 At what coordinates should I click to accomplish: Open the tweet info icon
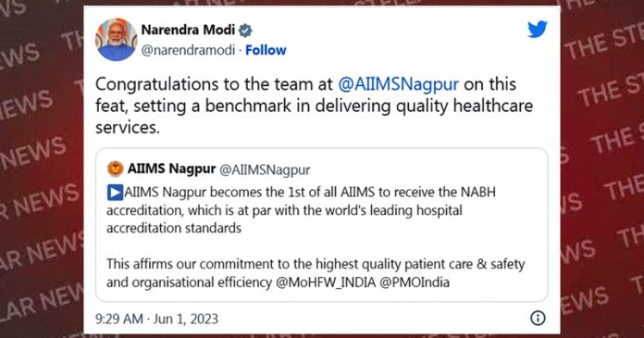tap(538, 318)
